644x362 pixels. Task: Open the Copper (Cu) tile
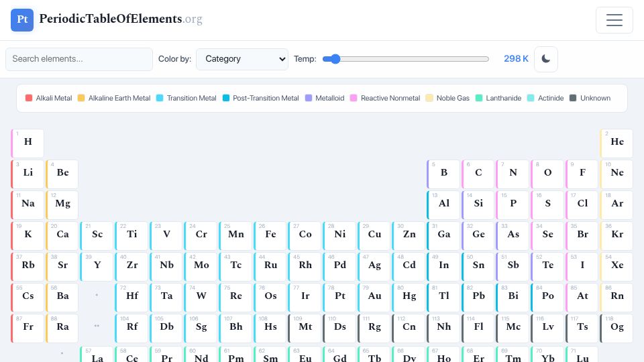pyautogui.click(x=374, y=236)
